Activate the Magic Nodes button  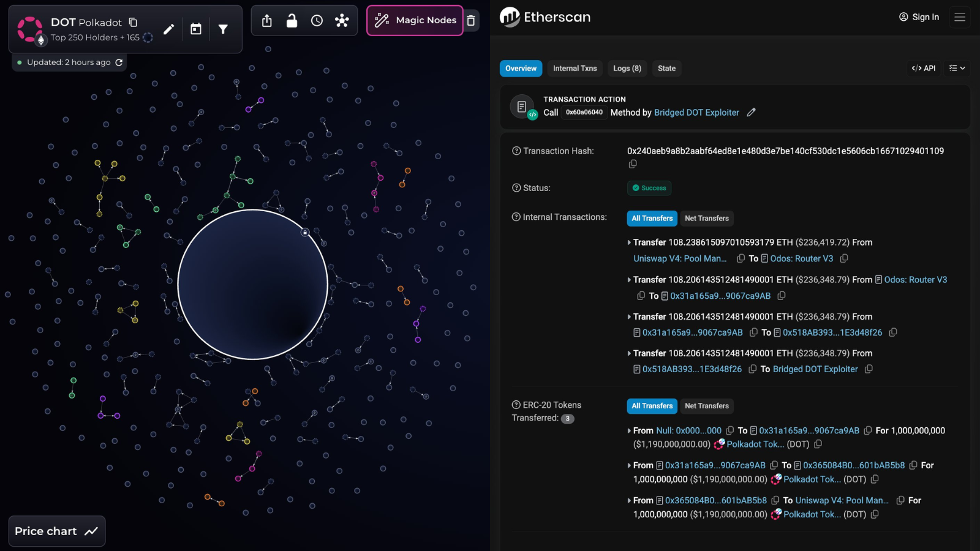coord(415,20)
